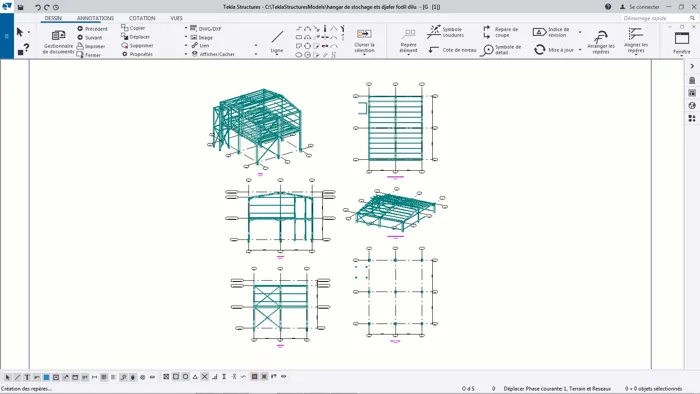This screenshot has height=394, width=700.
Task: Select the Ligne drawing tool
Action: [277, 41]
